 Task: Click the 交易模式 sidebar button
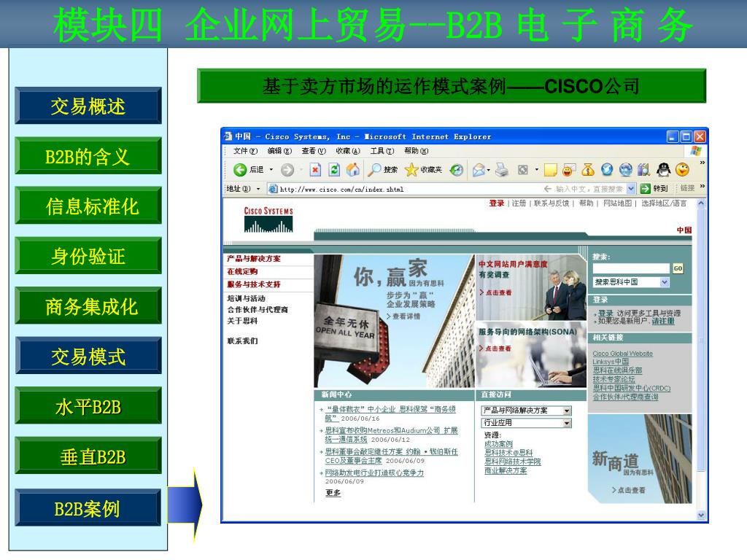88,356
